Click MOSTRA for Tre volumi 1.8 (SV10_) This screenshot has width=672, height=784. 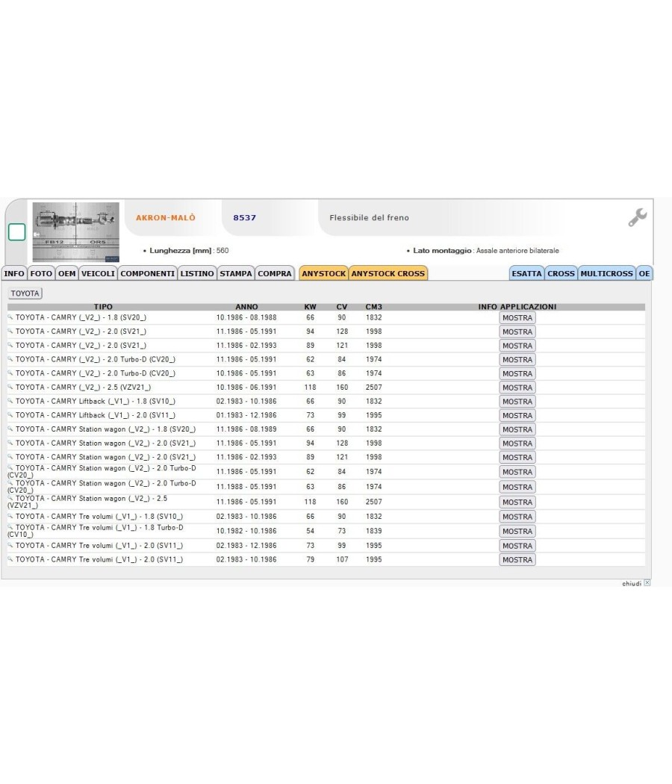pos(517,517)
